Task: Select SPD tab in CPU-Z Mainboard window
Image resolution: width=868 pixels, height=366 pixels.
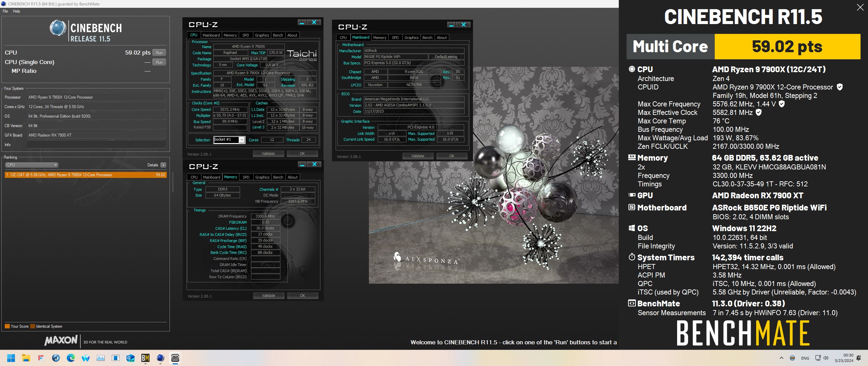Action: point(395,38)
